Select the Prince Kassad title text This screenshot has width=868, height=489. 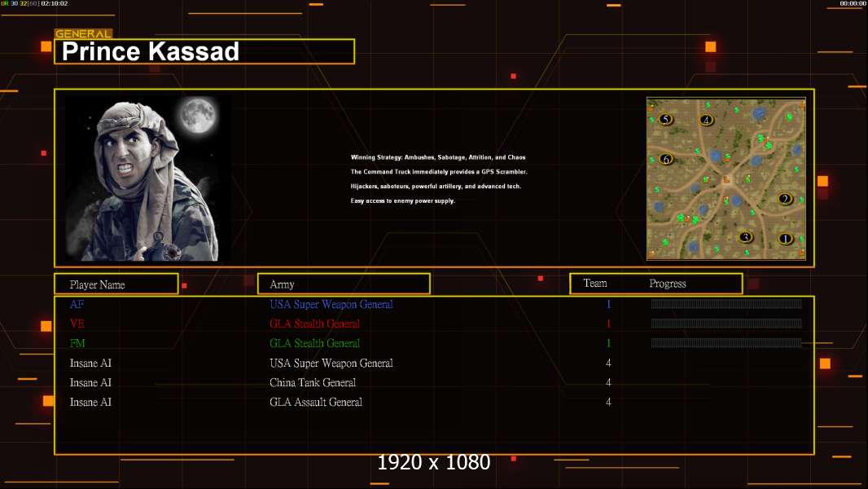click(150, 51)
